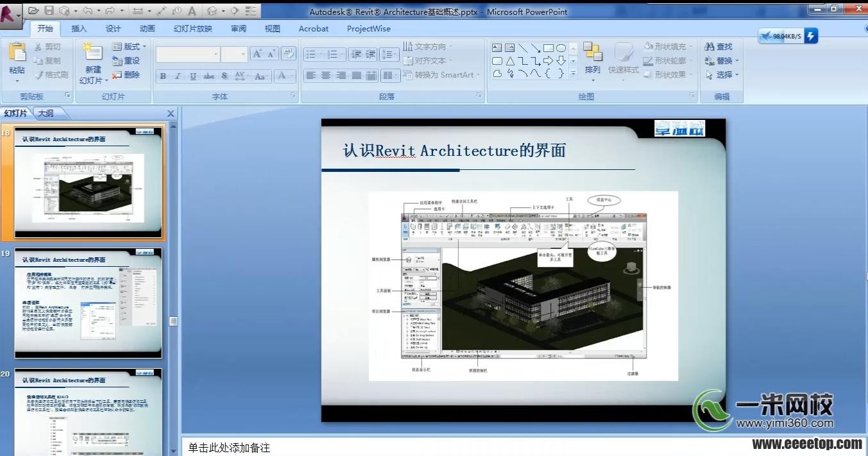Click the Reset (重设) slide button
868x456 pixels.
click(126, 60)
